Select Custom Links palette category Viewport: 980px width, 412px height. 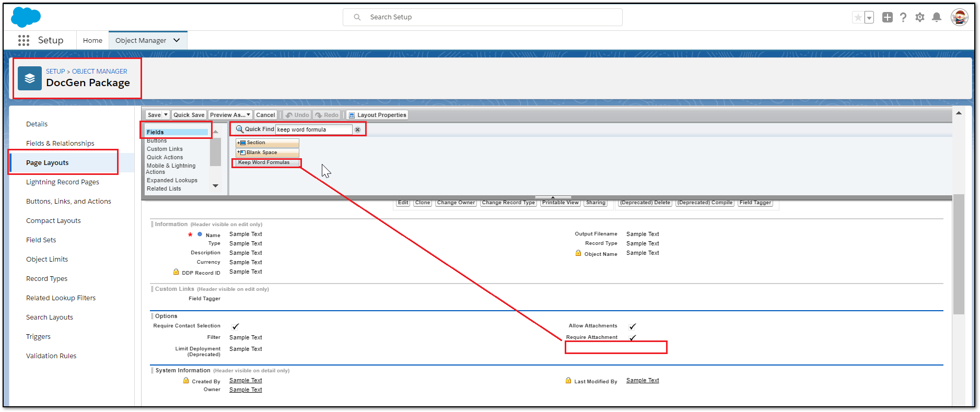(165, 149)
